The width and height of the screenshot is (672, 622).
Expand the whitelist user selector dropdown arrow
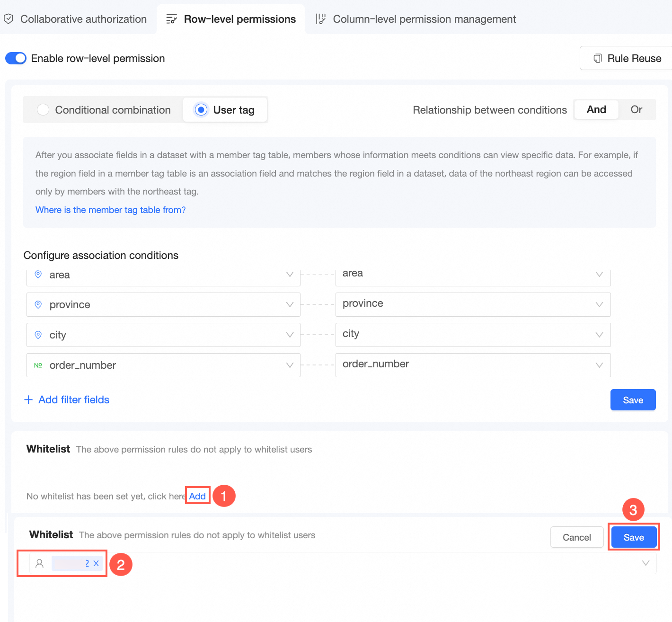[x=645, y=563]
